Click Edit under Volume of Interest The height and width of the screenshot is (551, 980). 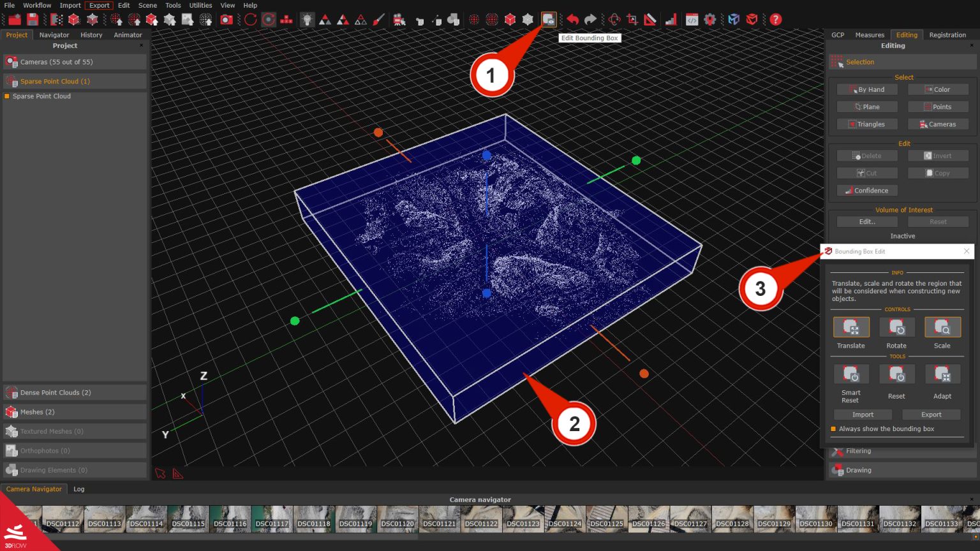(866, 221)
